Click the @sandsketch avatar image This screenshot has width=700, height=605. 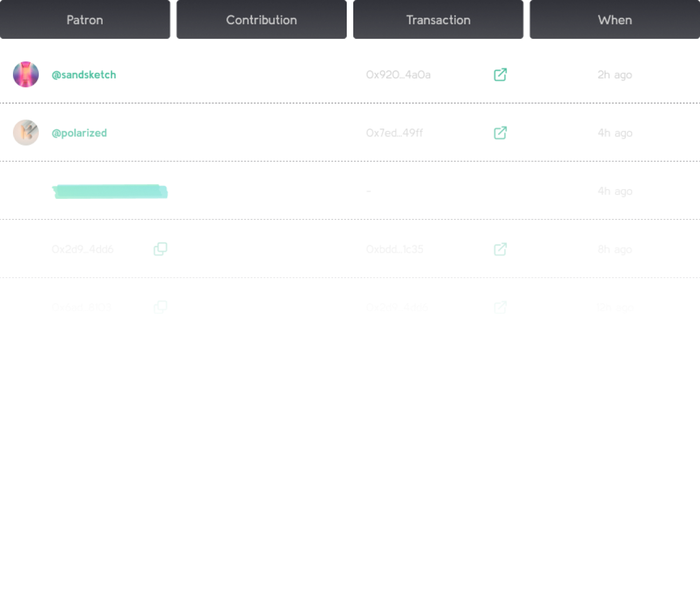(26, 75)
